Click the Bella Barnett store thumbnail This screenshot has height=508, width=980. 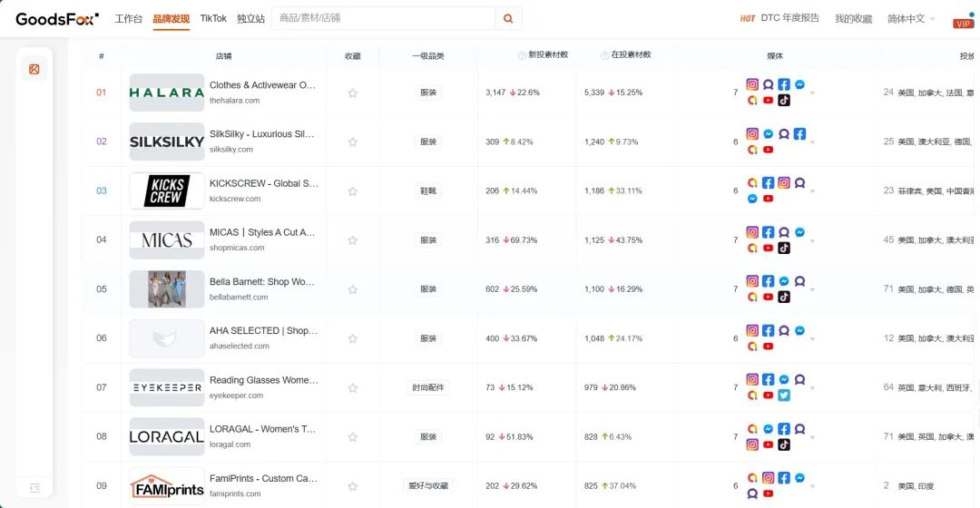pyautogui.click(x=167, y=288)
